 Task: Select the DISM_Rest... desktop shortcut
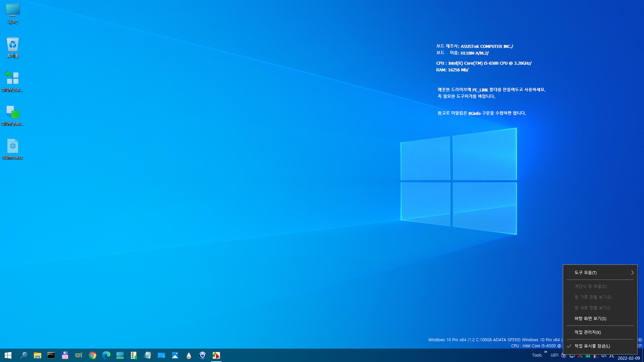tap(13, 115)
